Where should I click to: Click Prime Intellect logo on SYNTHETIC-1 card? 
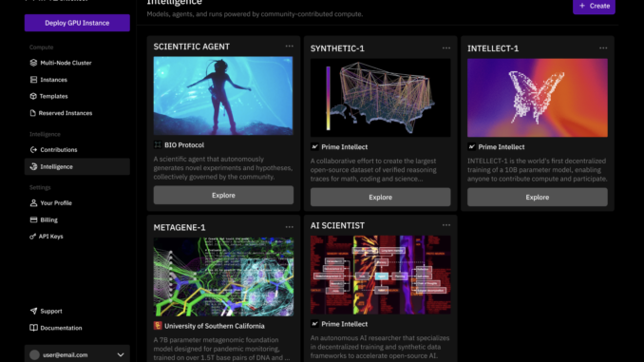coord(314,146)
